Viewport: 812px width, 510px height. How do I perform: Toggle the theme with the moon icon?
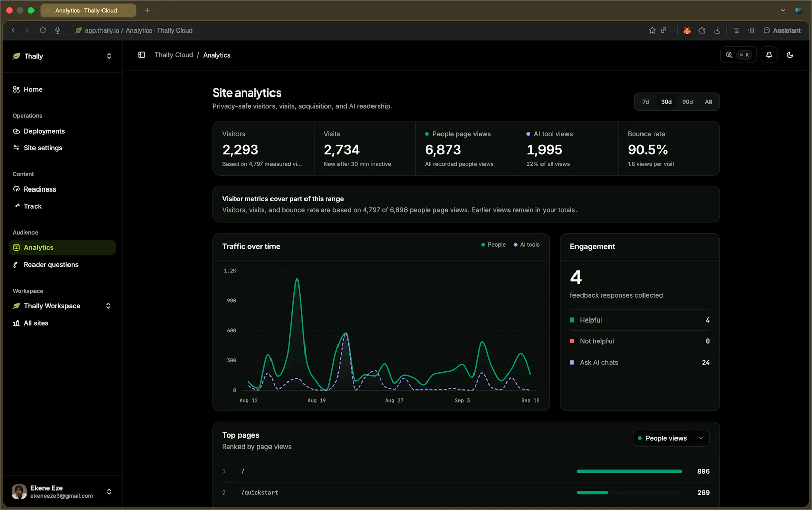pyautogui.click(x=790, y=55)
